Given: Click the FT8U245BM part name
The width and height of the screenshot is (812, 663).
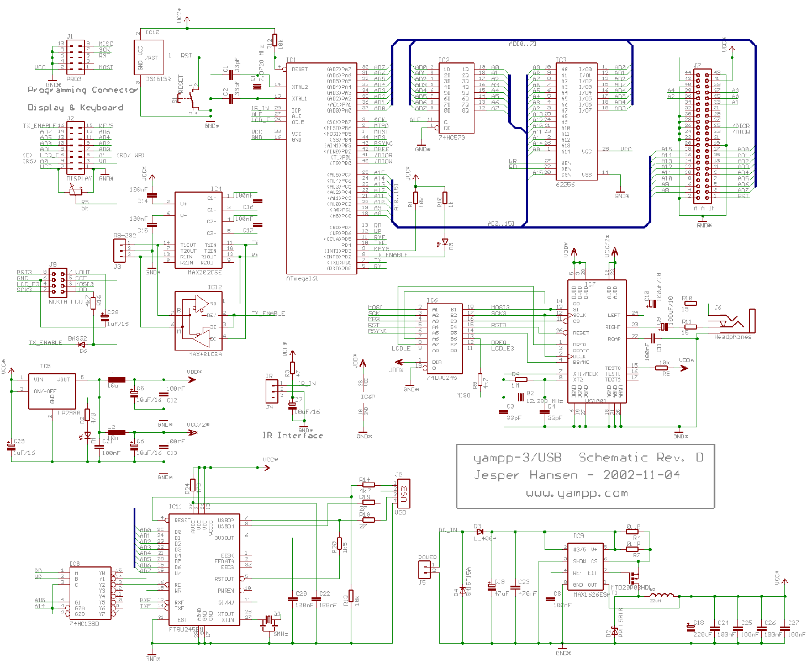Looking at the screenshot, I should [186, 629].
